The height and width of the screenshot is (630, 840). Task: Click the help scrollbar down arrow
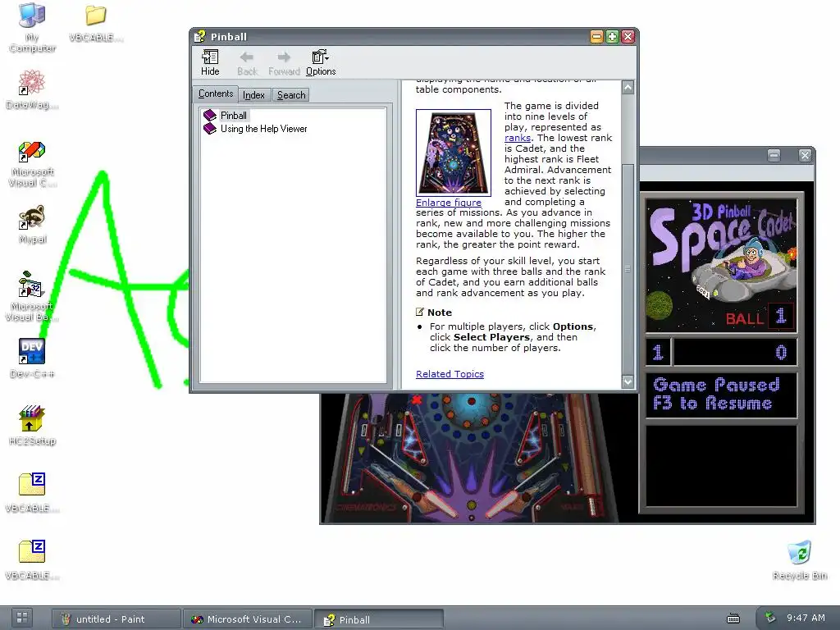coord(628,381)
